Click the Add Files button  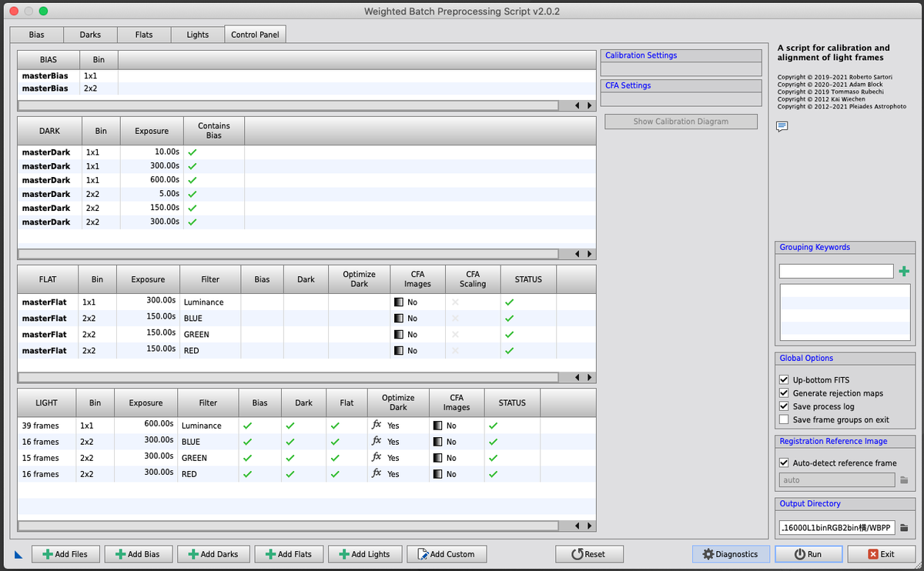[x=65, y=554]
